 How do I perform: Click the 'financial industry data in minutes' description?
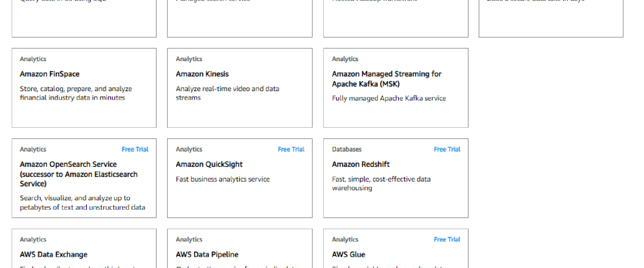(x=72, y=98)
